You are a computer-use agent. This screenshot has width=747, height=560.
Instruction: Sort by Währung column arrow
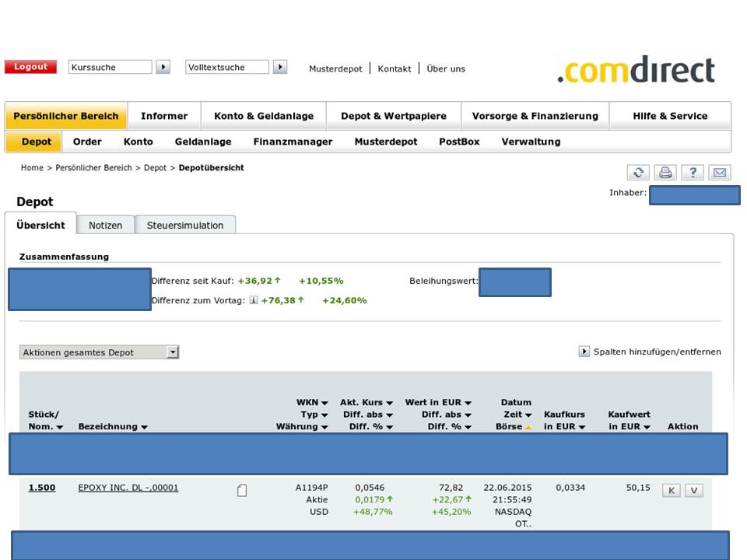(x=324, y=427)
